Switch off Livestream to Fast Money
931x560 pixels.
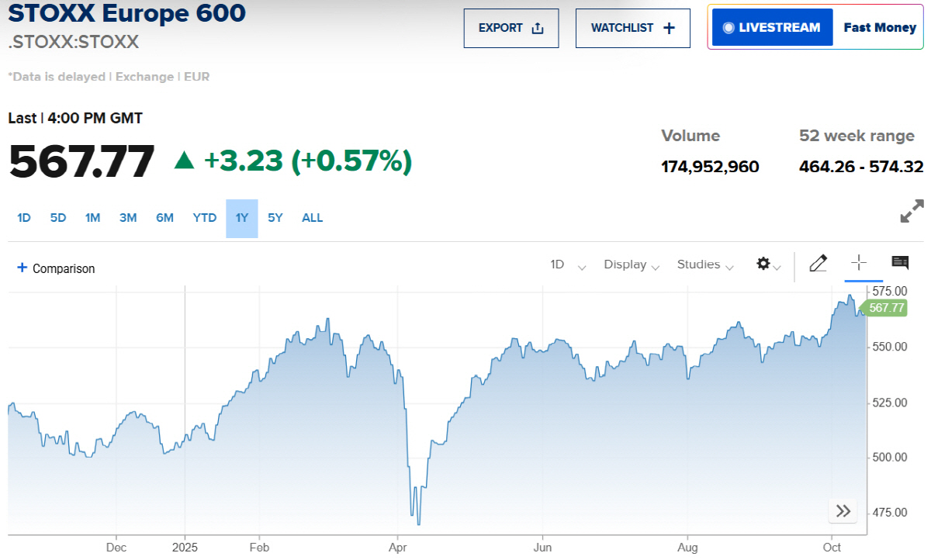(x=879, y=26)
